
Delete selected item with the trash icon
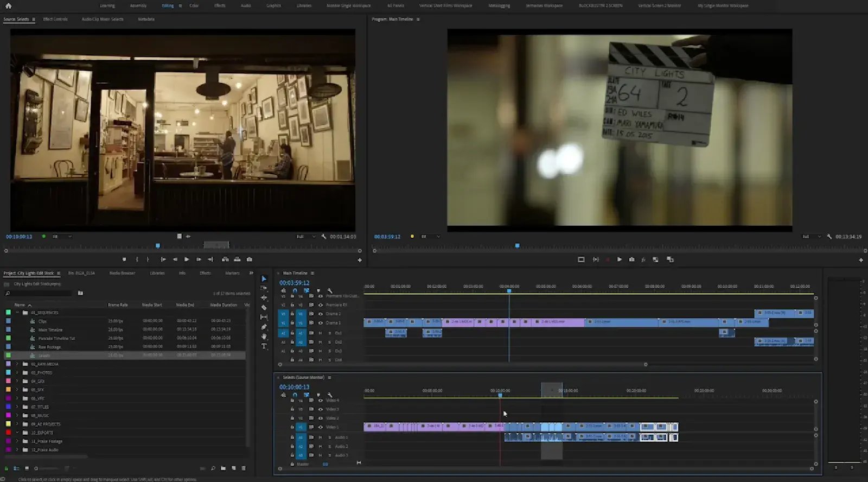(x=244, y=468)
